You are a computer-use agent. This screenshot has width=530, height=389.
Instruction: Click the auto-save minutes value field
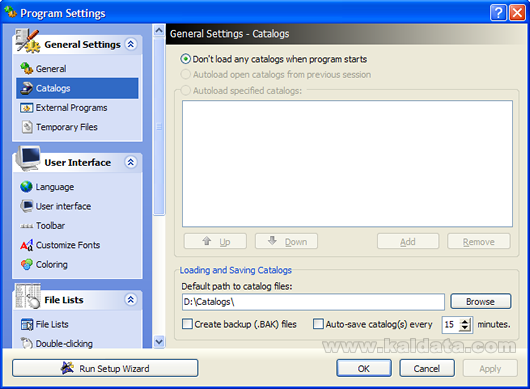(451, 324)
